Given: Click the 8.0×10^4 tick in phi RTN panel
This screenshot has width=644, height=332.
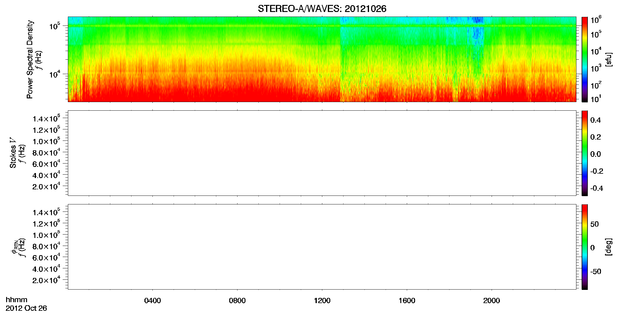Looking at the screenshot, I should (46, 246).
